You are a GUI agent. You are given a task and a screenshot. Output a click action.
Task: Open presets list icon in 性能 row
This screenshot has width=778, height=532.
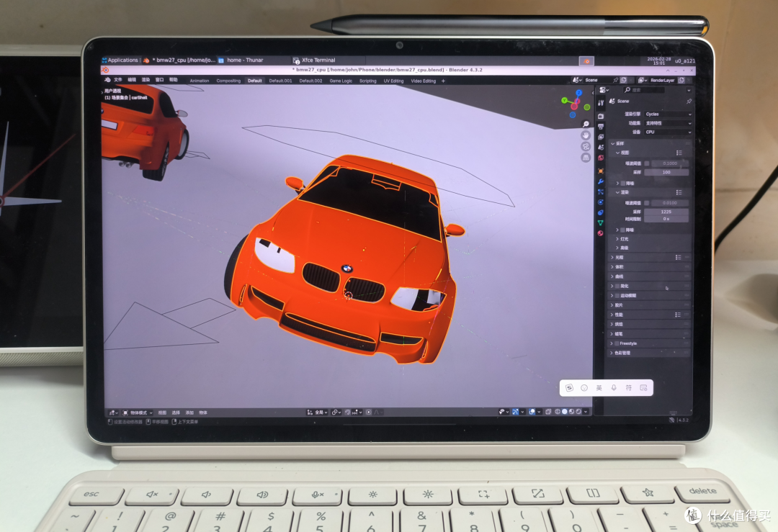[x=678, y=315]
